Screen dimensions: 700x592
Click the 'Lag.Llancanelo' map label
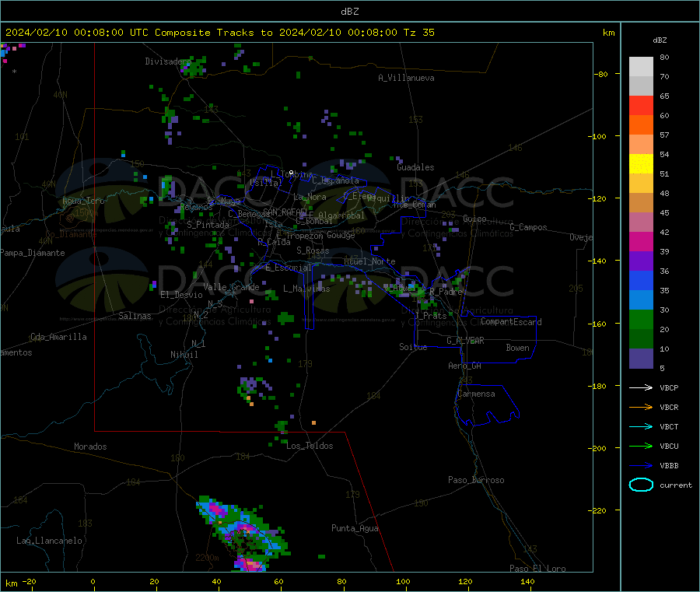point(49,541)
